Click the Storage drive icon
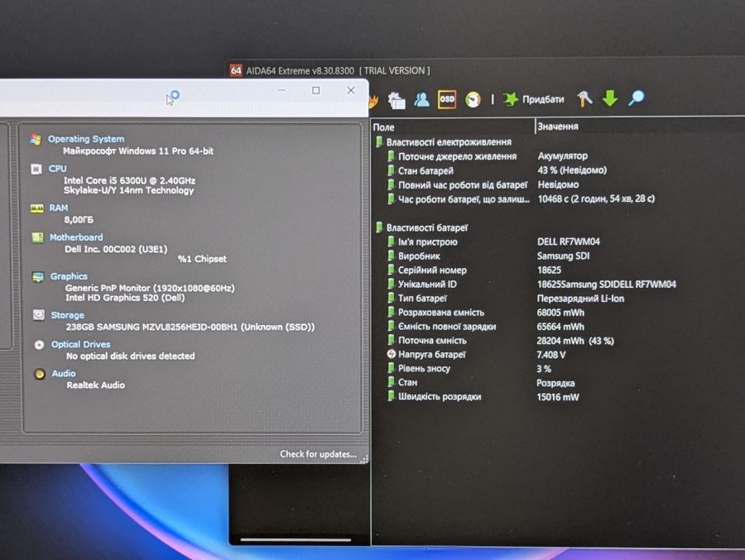 (x=38, y=315)
